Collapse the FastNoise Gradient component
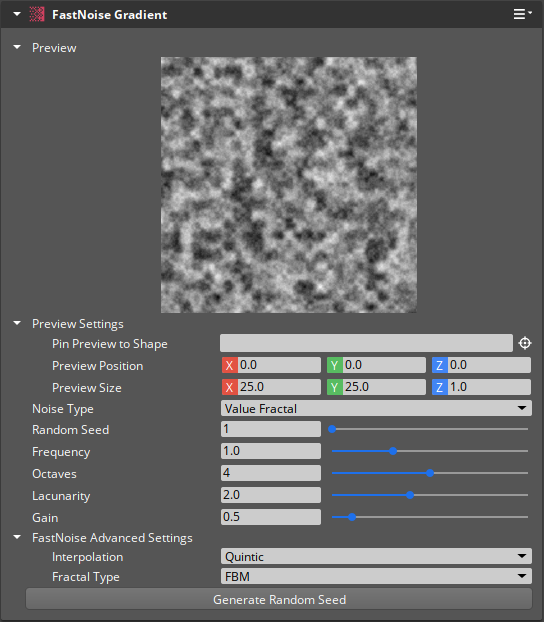 coord(17,14)
